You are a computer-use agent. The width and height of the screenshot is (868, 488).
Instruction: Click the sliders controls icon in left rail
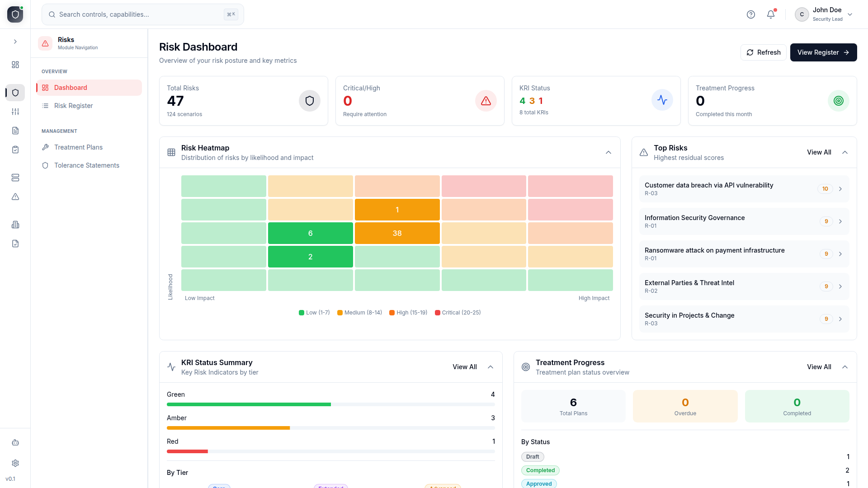[15, 112]
